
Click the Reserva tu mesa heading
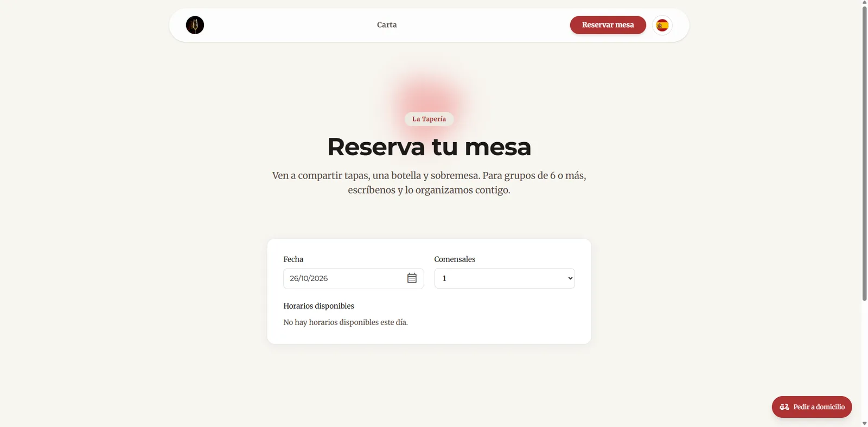pyautogui.click(x=429, y=146)
